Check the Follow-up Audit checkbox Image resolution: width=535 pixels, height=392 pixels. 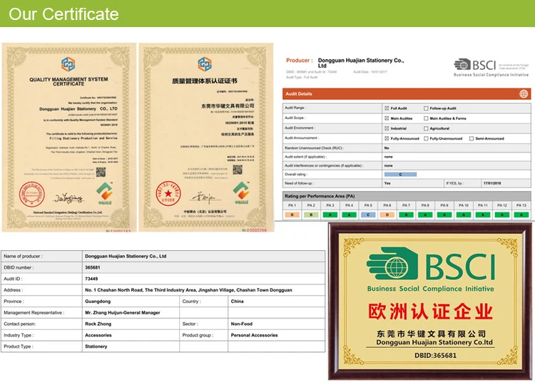[x=426, y=108]
